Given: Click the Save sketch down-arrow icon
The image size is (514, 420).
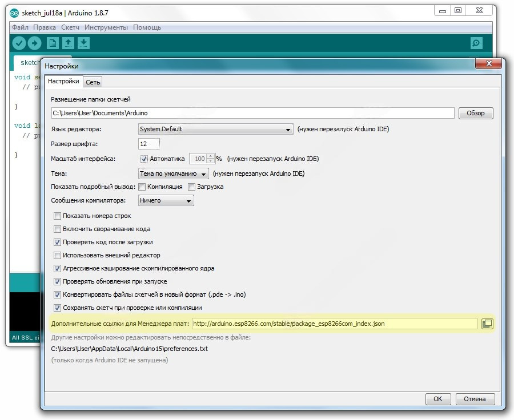Looking at the screenshot, I should (83, 43).
